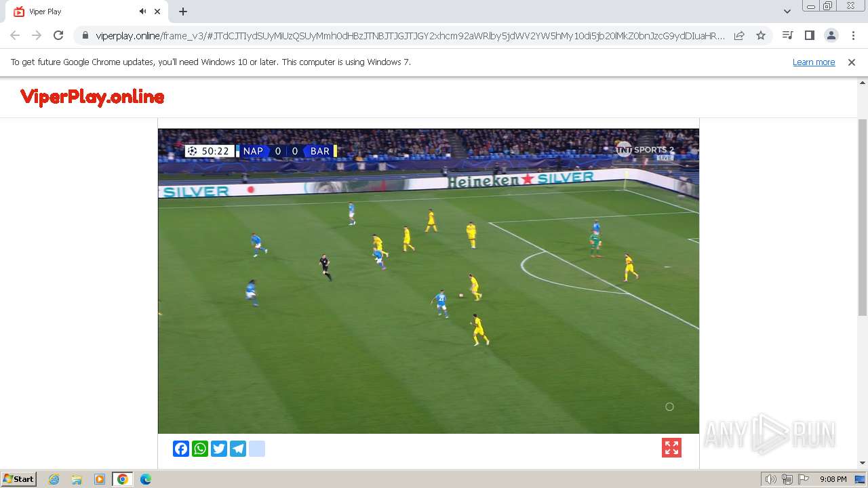
Task: Click the 9:08 PM system clock
Action: coord(833,479)
